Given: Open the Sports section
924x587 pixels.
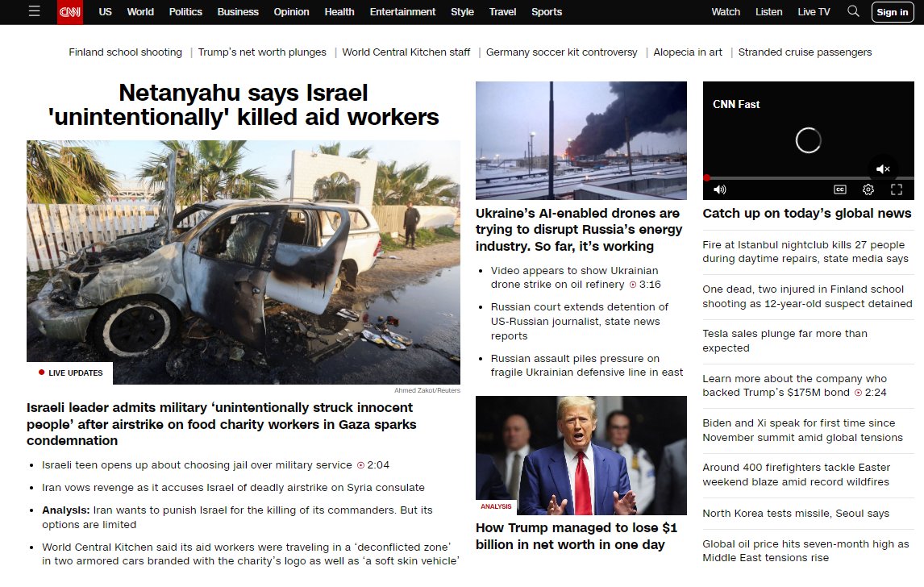Looking at the screenshot, I should (x=547, y=12).
